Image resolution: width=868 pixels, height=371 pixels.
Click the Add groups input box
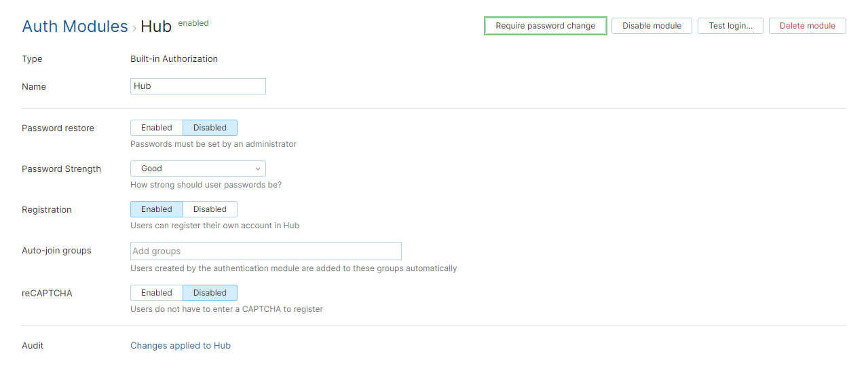[265, 251]
